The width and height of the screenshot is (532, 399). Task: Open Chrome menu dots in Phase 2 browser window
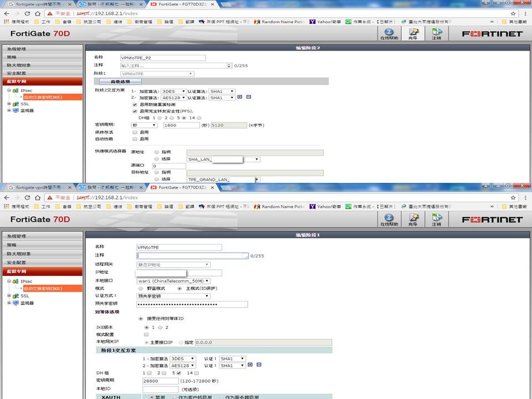pyautogui.click(x=525, y=13)
